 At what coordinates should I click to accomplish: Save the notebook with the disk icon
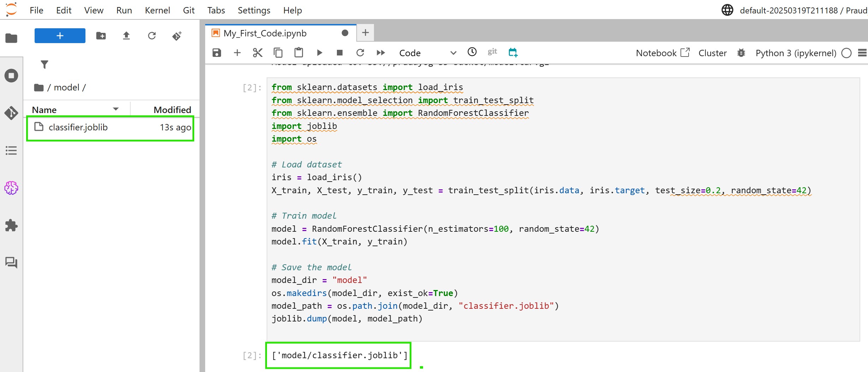click(x=216, y=53)
